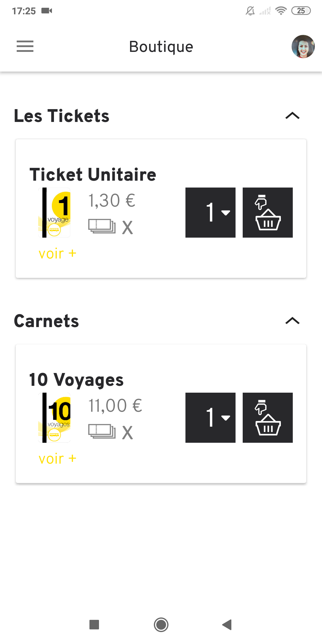Open Android recent apps square button

(94, 624)
